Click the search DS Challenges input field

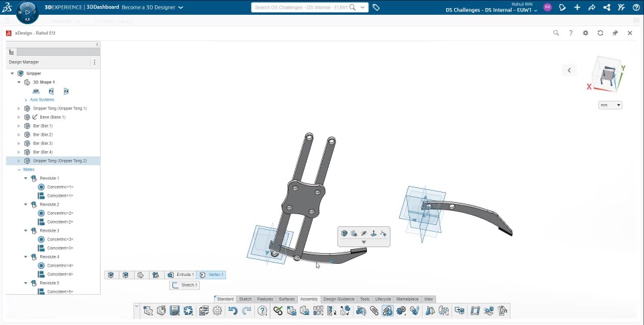point(301,7)
